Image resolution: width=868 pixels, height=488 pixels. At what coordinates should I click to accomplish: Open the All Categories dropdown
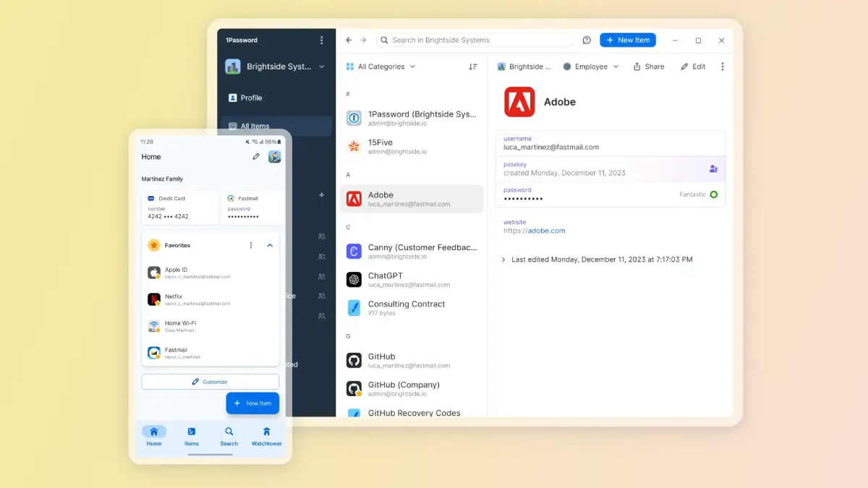(x=381, y=67)
